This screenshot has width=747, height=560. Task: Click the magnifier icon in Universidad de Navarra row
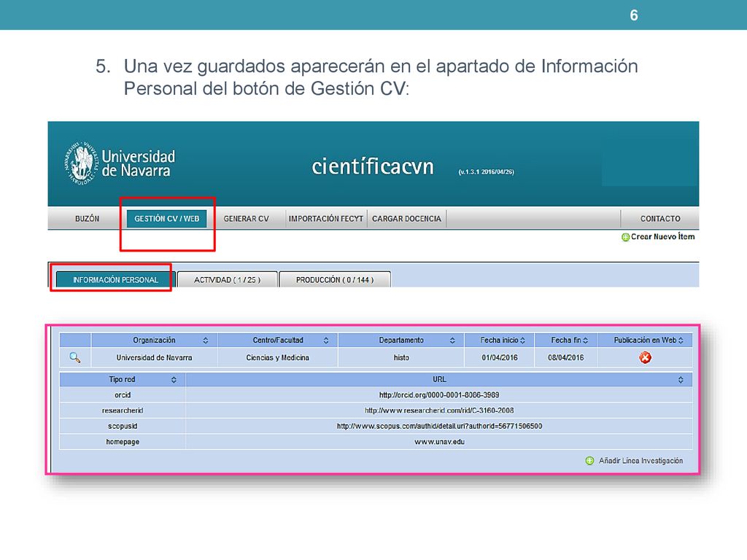click(75, 357)
